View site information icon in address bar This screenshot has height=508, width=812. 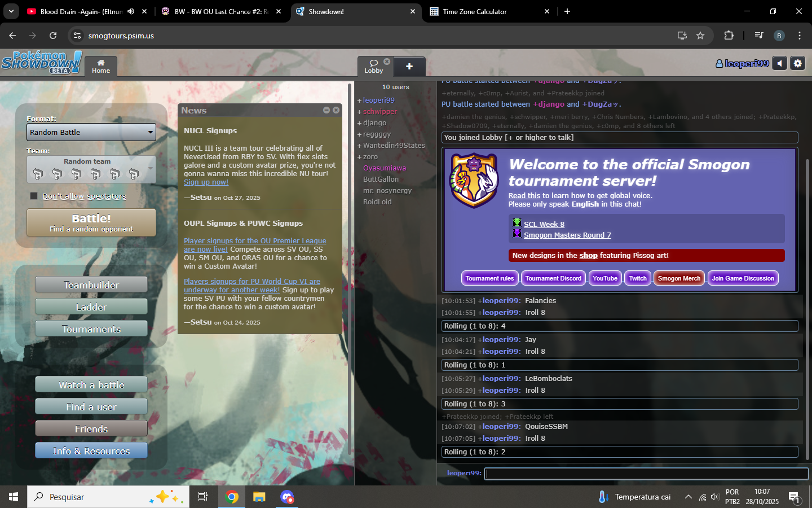tap(77, 36)
